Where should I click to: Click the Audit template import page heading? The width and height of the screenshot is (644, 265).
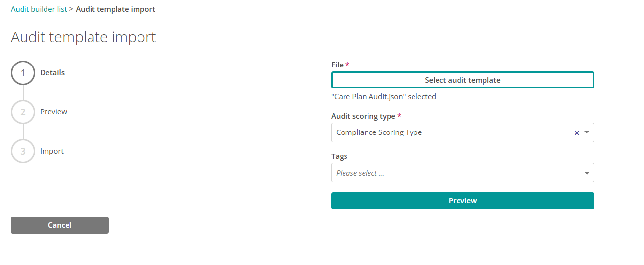[x=83, y=37]
